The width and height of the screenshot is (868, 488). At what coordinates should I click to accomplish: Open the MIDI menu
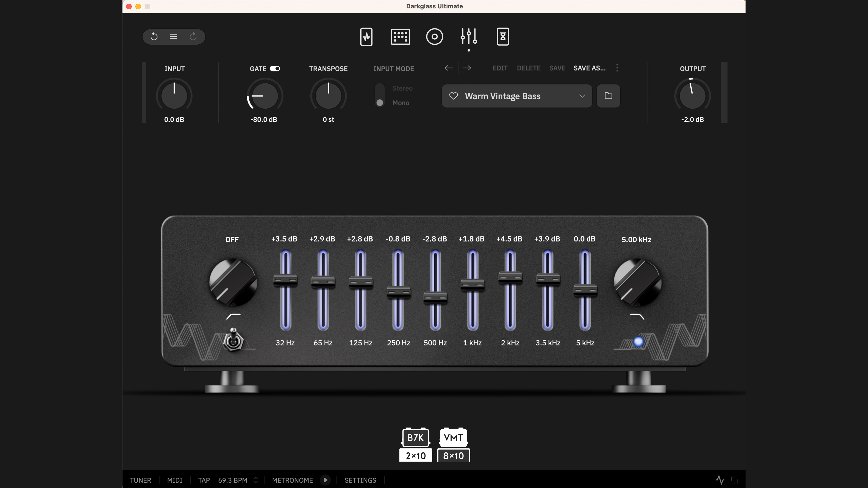[175, 480]
